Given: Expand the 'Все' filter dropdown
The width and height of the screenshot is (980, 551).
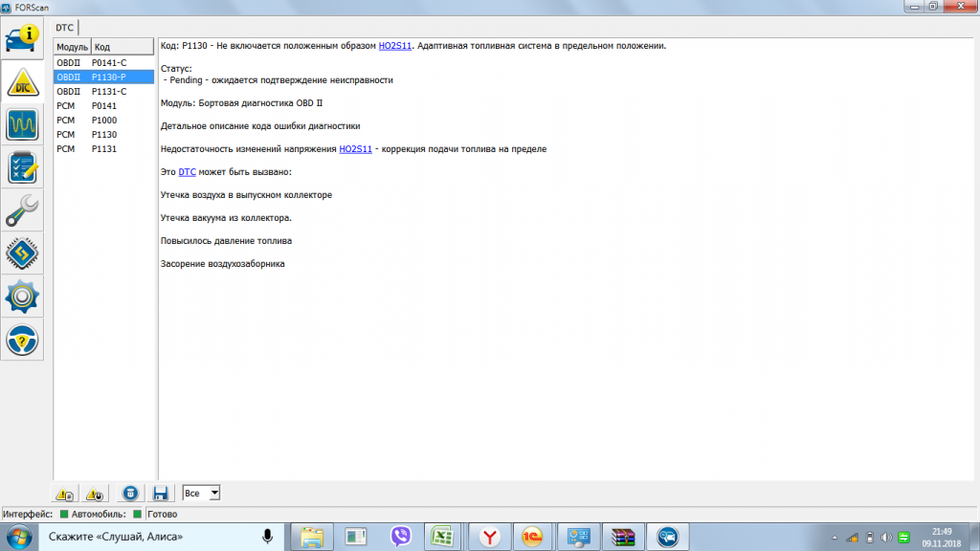Looking at the screenshot, I should coord(213,493).
